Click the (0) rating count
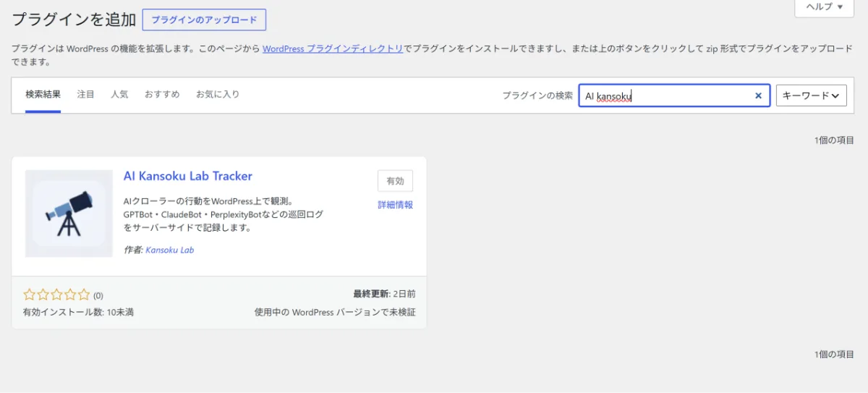868x393 pixels. click(x=98, y=295)
